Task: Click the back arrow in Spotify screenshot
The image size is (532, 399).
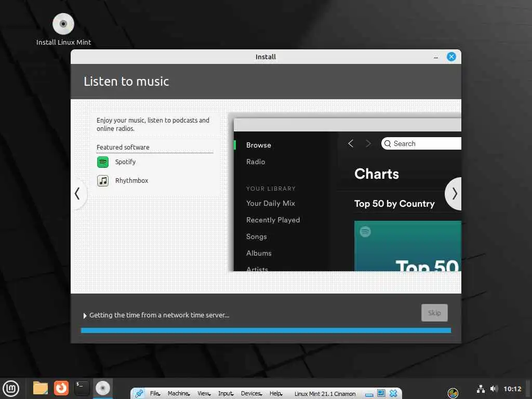Action: point(351,143)
